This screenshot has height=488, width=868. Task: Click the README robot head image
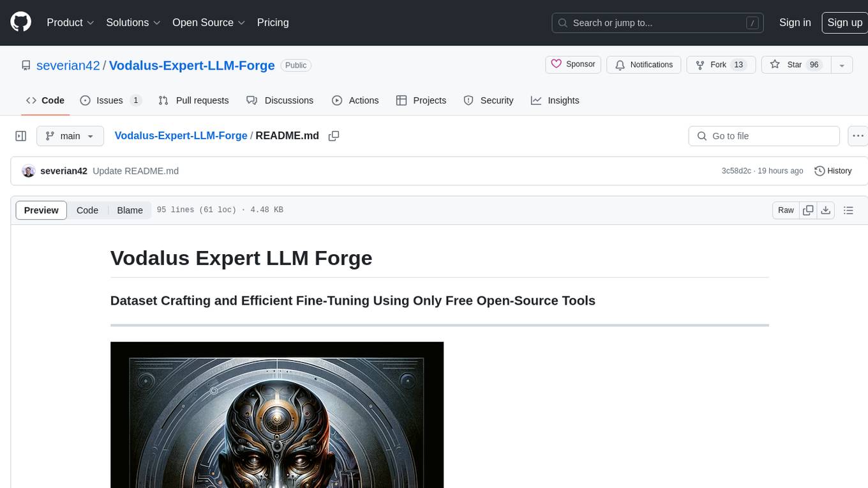[x=277, y=415]
